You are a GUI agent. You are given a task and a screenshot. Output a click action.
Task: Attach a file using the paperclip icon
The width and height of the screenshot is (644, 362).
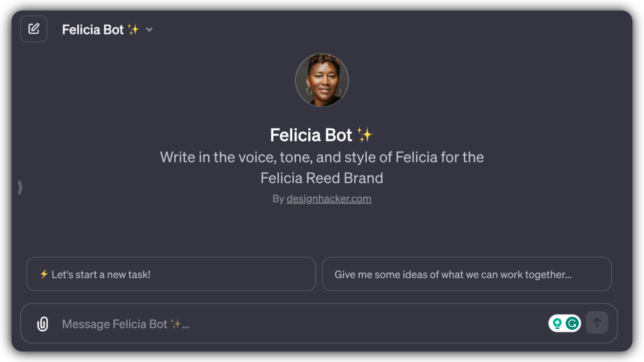click(42, 323)
